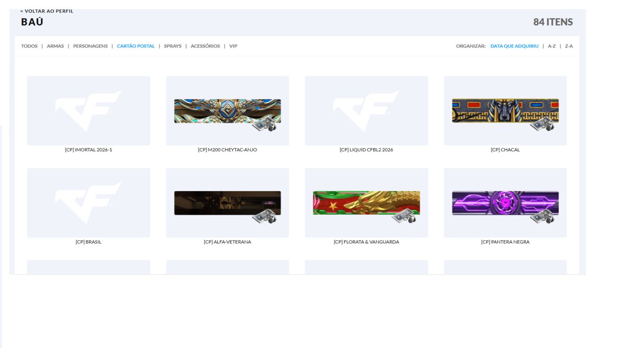644x348 pixels.
Task: Sort items A-Z
Action: [552, 46]
